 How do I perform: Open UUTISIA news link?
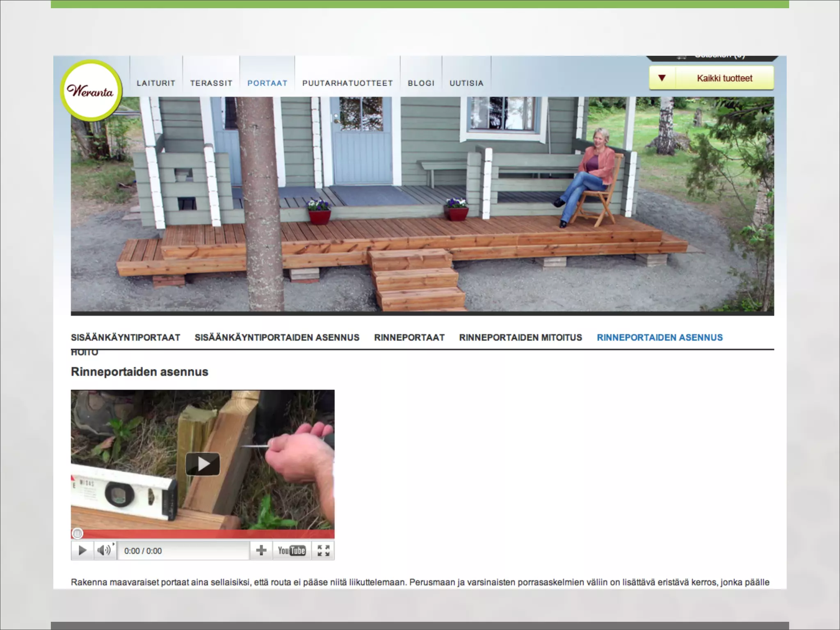pyautogui.click(x=466, y=83)
